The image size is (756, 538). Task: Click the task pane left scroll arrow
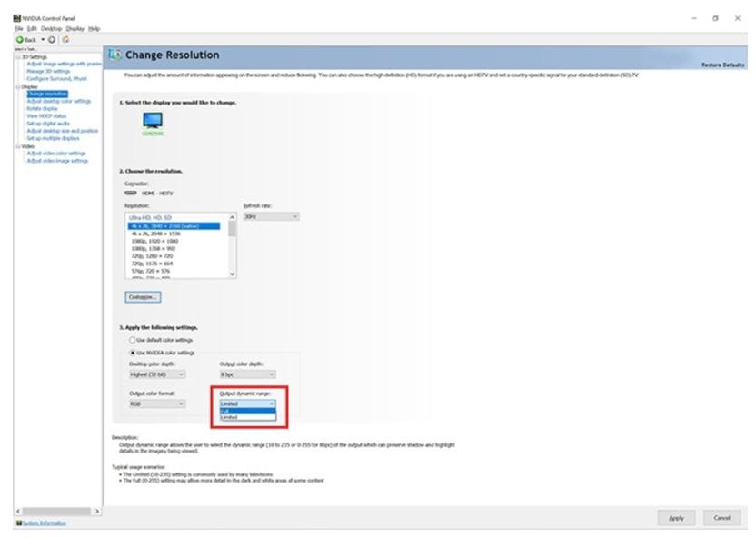point(18,511)
